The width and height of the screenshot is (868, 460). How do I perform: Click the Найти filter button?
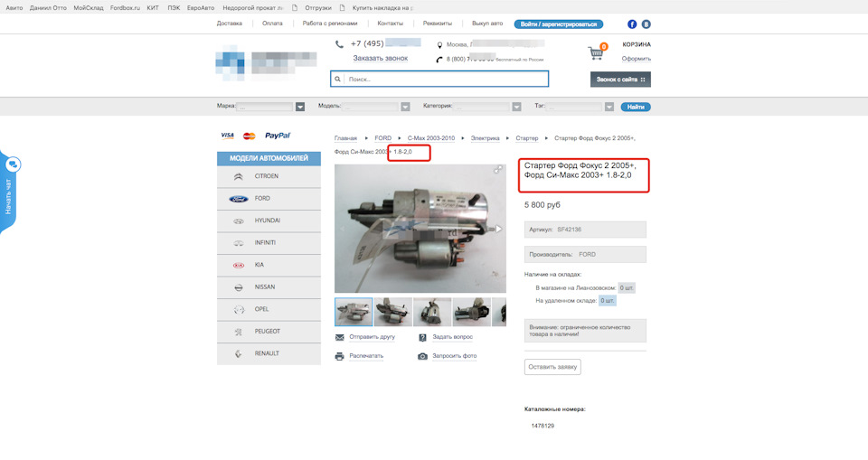pyautogui.click(x=636, y=107)
